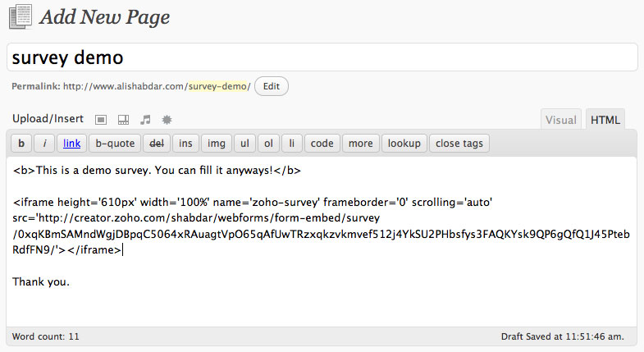Switch to the Visual editor tab
The width and height of the screenshot is (644, 352).
560,120
